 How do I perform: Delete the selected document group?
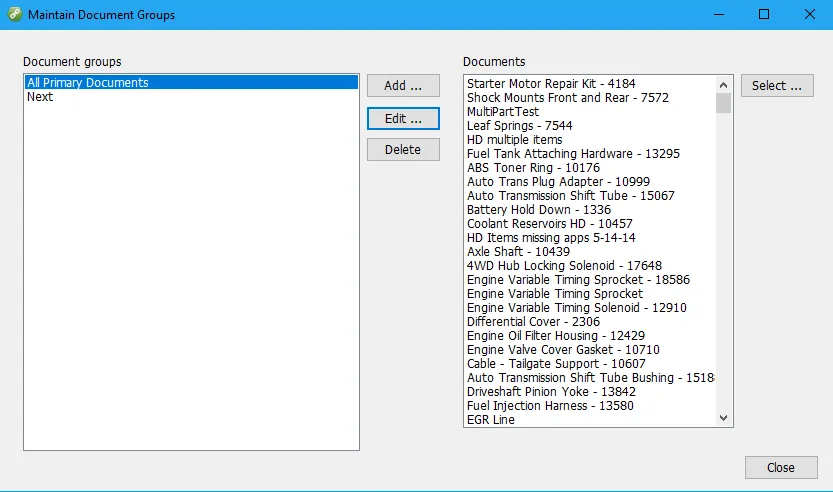pos(403,150)
